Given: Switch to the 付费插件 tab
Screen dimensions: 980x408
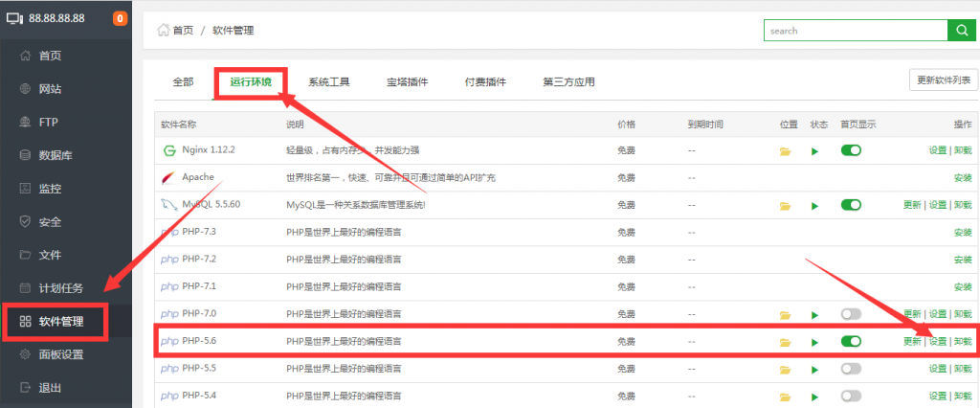Looking at the screenshot, I should (485, 82).
